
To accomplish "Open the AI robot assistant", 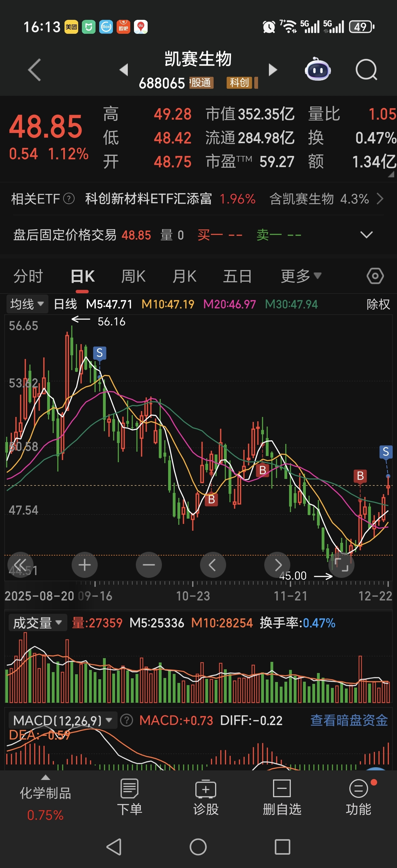I will click(x=318, y=69).
